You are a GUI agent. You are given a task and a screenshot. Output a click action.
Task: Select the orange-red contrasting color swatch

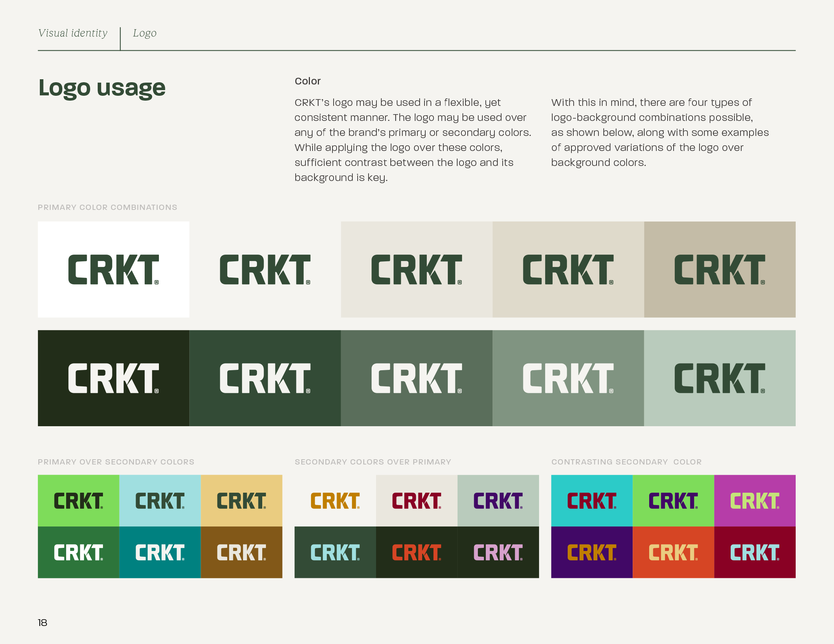(x=673, y=552)
